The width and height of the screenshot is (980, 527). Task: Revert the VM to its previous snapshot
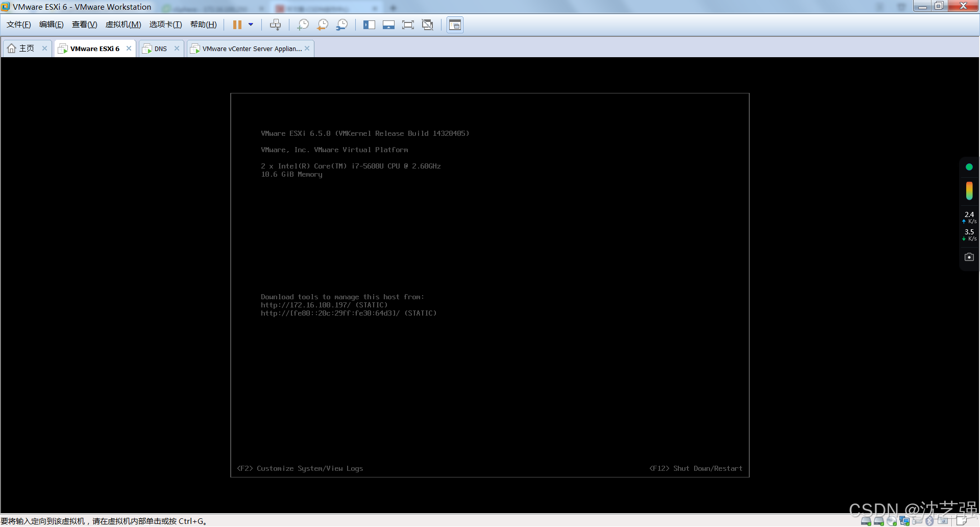point(323,25)
